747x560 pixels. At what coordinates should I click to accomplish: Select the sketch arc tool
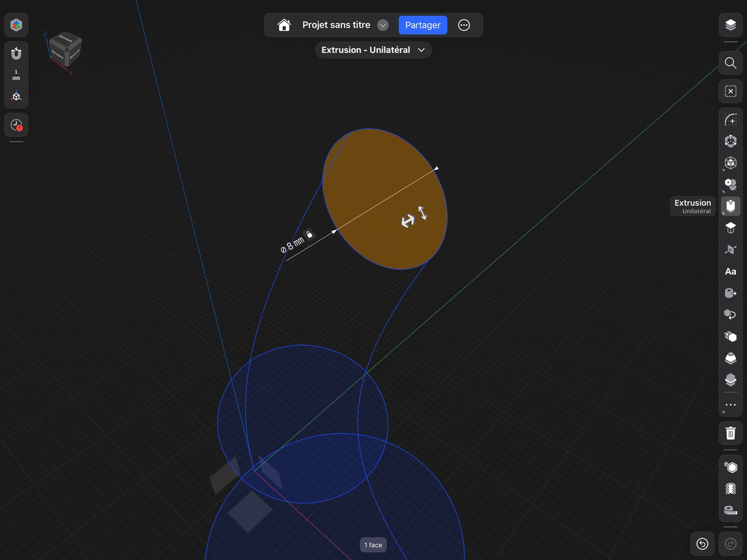click(x=730, y=119)
